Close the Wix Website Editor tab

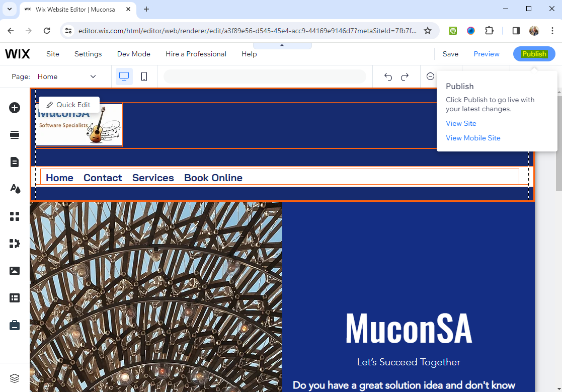coord(128,10)
